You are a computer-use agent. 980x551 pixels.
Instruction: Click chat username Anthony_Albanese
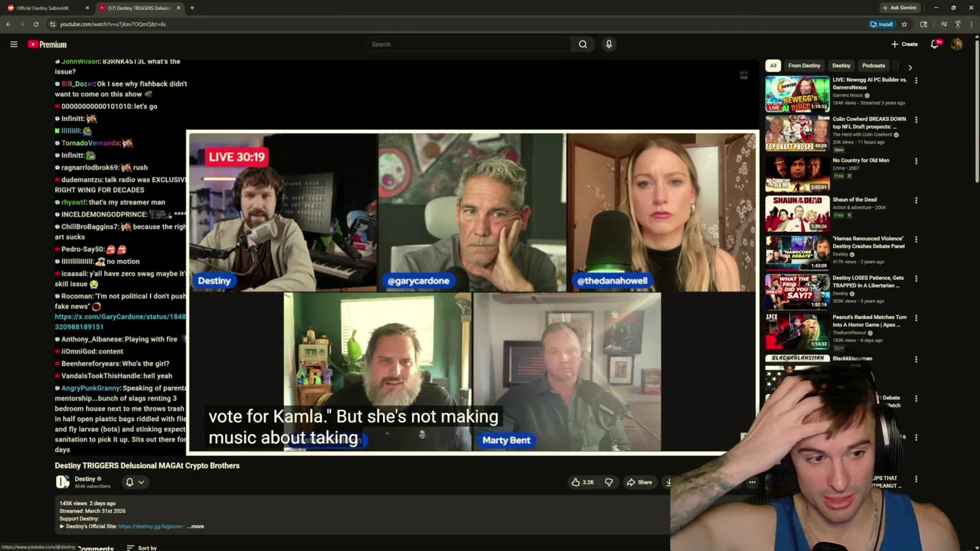[x=91, y=339]
